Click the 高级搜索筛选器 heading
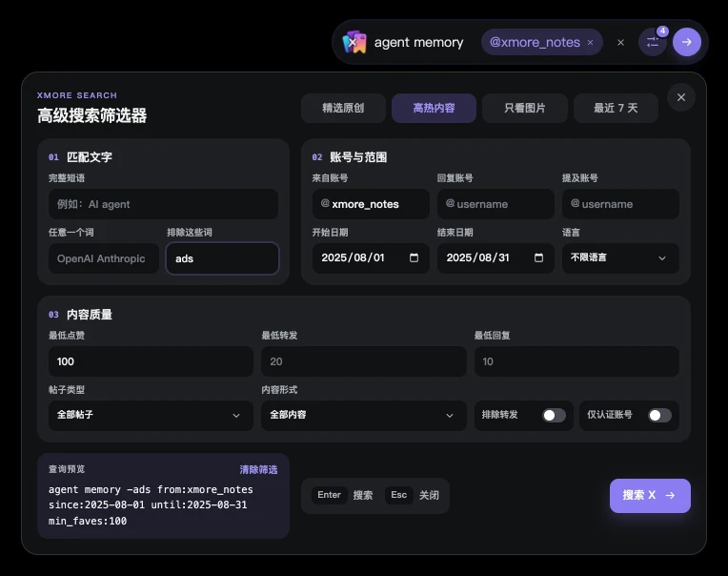Viewport: 728px width, 576px height. click(91, 115)
